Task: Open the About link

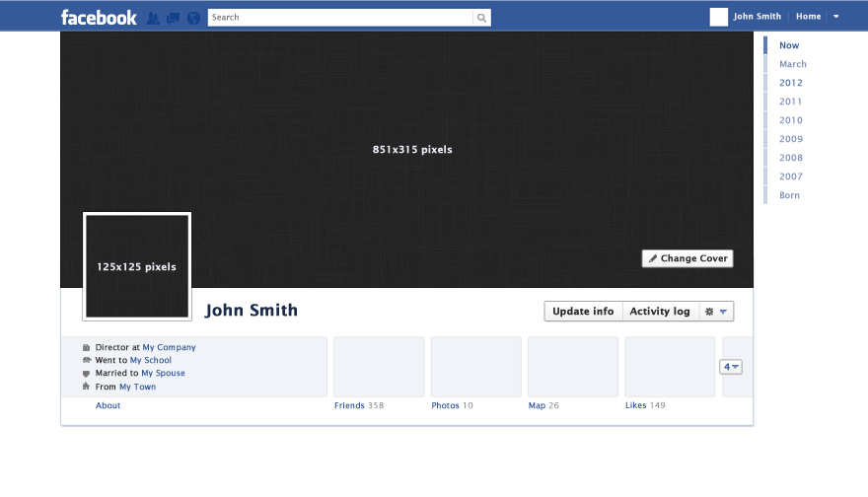Action: point(108,405)
